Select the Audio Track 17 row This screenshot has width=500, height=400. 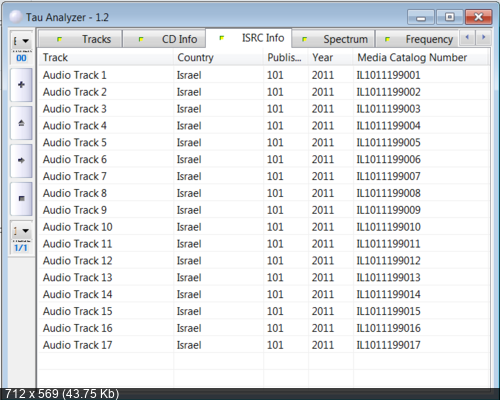pyautogui.click(x=263, y=345)
